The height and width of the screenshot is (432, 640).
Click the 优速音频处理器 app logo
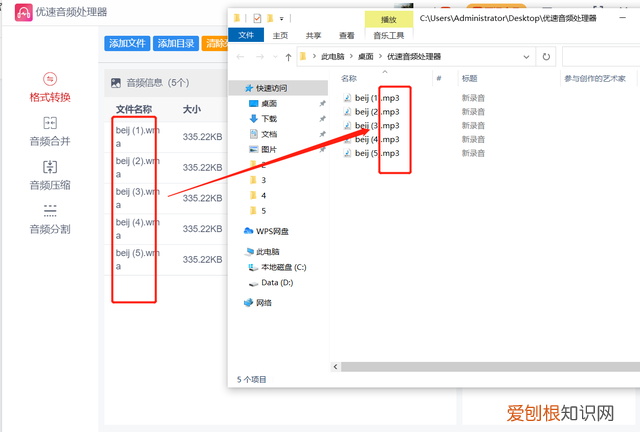coord(23,12)
